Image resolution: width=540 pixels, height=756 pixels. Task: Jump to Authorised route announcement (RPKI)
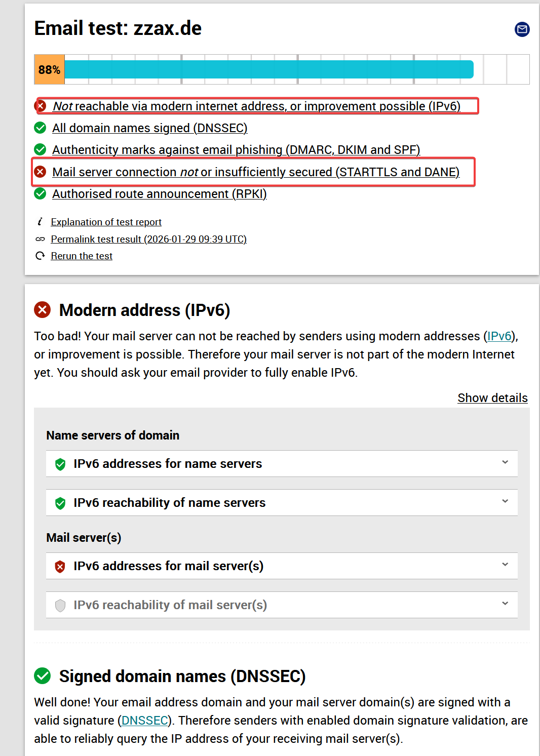(x=159, y=194)
